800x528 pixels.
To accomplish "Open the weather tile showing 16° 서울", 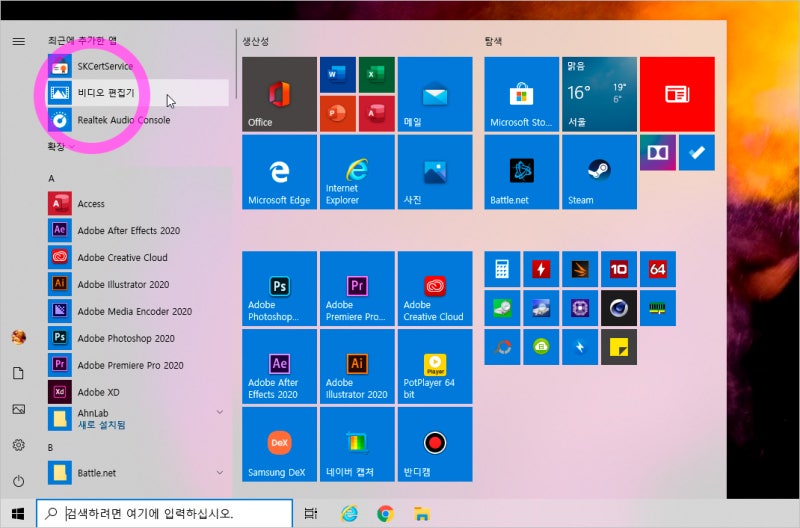I will point(599,94).
